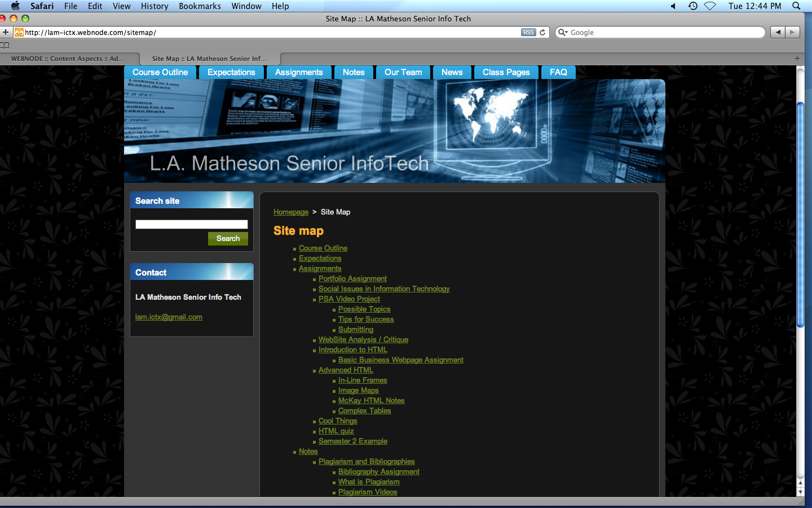
Task: Open a new tab with the plus button
Action: (x=797, y=59)
